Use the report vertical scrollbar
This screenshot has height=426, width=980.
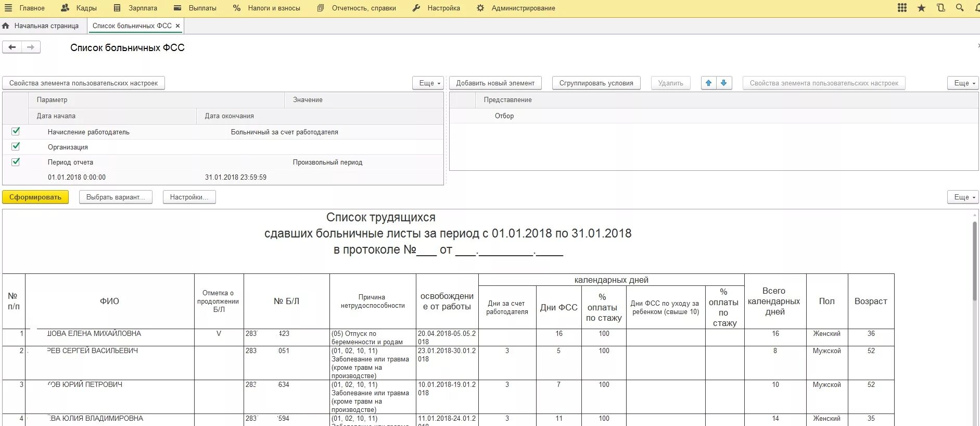coord(974,260)
